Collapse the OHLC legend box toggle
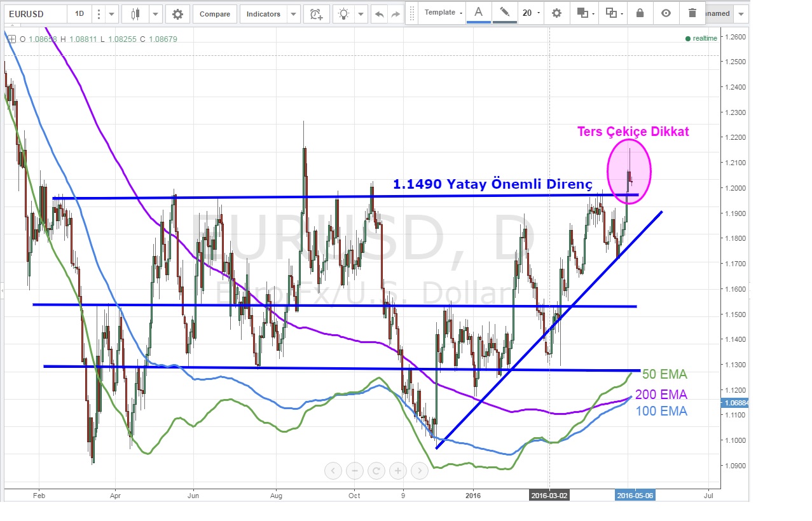The width and height of the screenshot is (812, 521). (x=11, y=39)
